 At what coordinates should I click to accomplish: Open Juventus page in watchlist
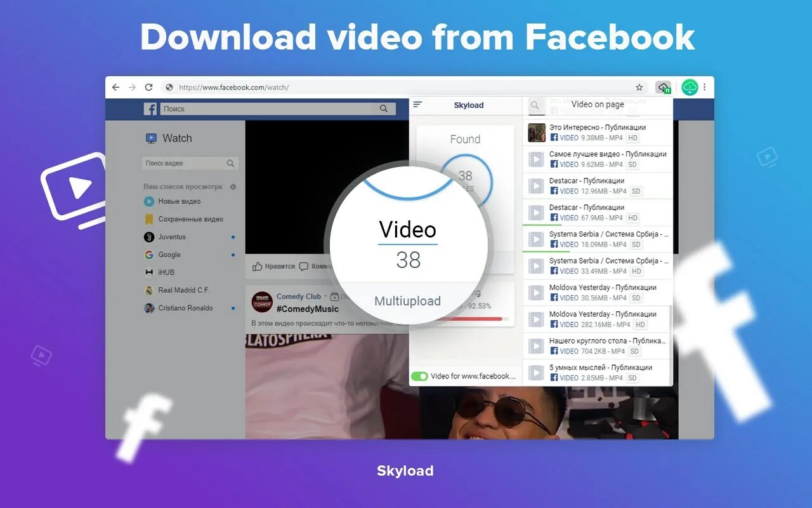tap(165, 237)
